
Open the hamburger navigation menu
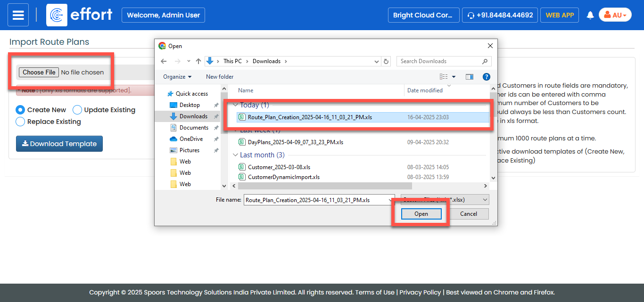[x=18, y=15]
